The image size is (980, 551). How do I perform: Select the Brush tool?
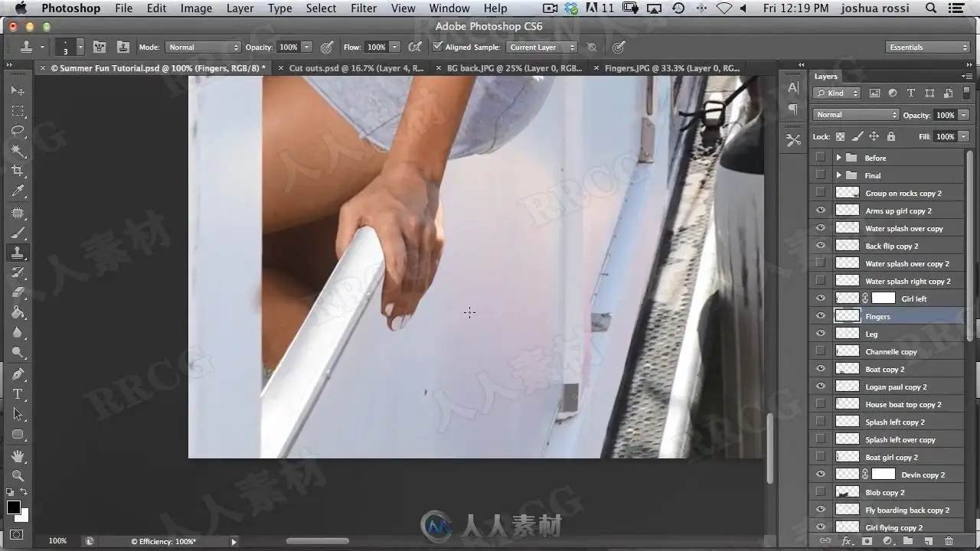click(x=18, y=233)
